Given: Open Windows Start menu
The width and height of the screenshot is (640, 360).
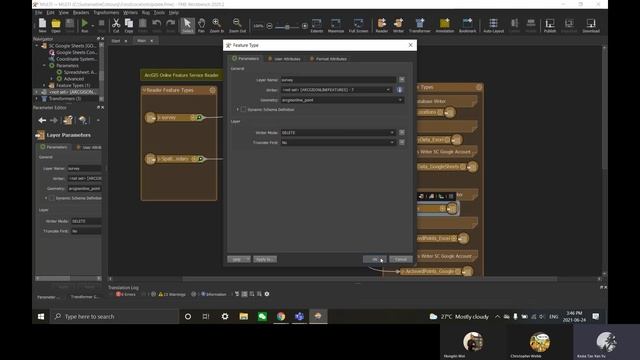Looking at the screenshot, I should 41,316.
